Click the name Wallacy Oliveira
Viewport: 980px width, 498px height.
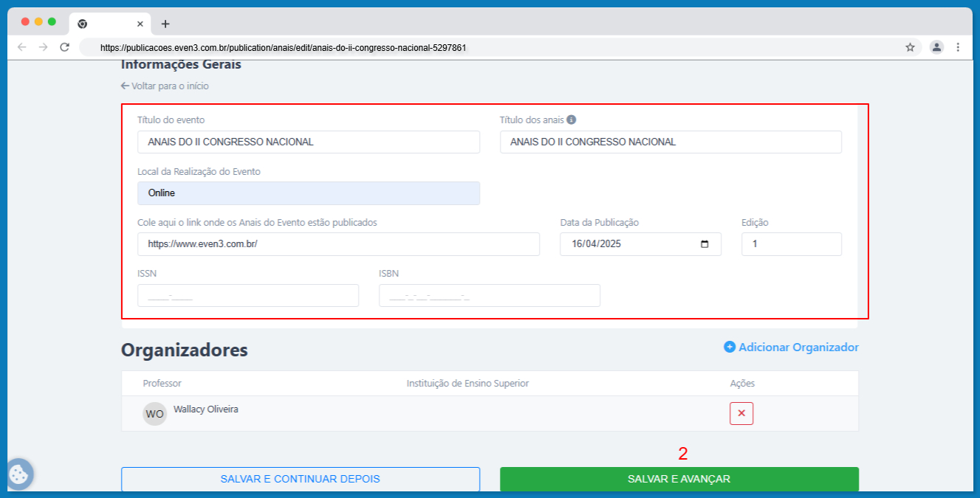pos(206,409)
